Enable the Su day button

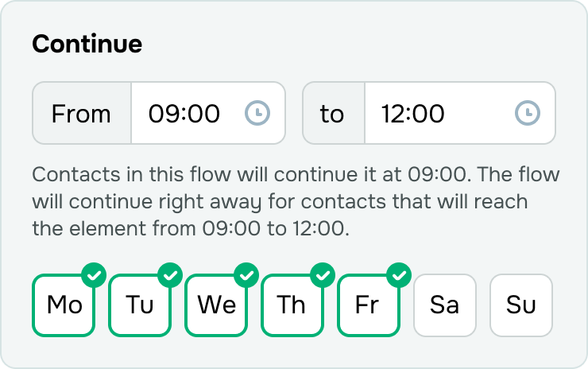pyautogui.click(x=521, y=305)
